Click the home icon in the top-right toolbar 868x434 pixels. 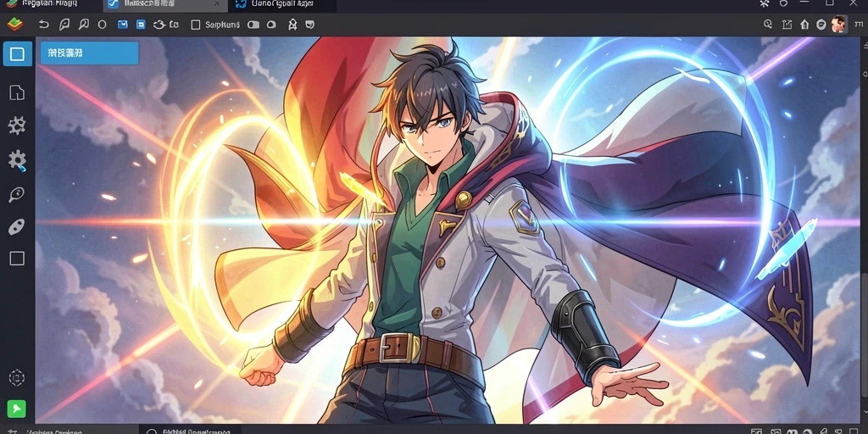point(804,25)
